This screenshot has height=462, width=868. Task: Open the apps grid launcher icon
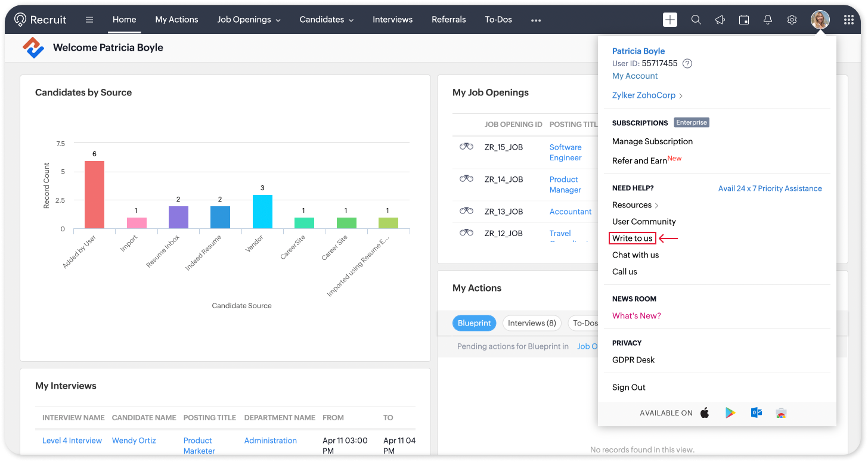[849, 20]
